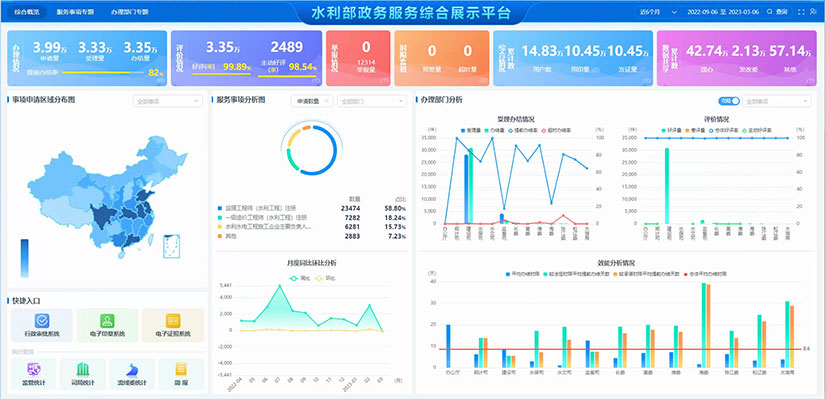826x400 pixels.
Task: Toggle 好评量 legend in 评价情况 chart
Action: pyautogui.click(x=671, y=130)
